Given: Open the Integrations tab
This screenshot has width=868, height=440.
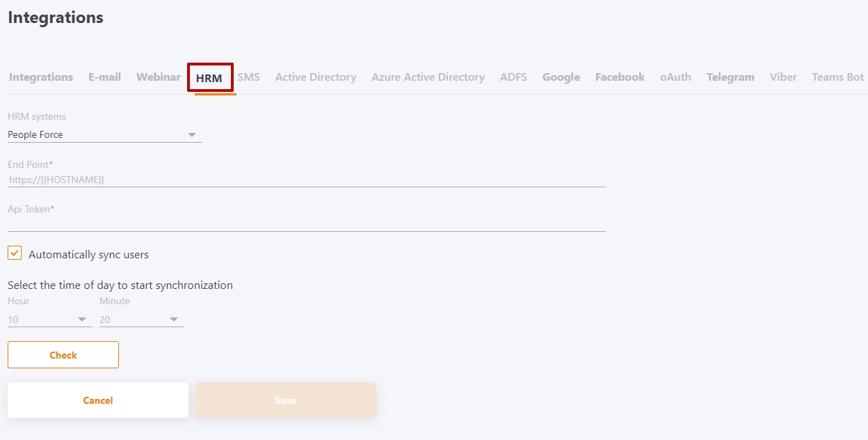Looking at the screenshot, I should (41, 77).
